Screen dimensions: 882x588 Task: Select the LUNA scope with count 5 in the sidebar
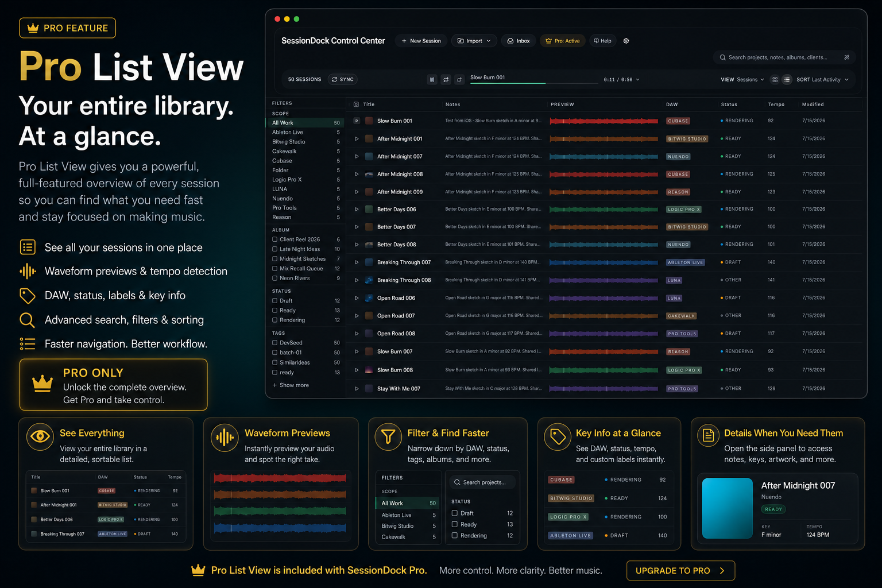pos(306,189)
